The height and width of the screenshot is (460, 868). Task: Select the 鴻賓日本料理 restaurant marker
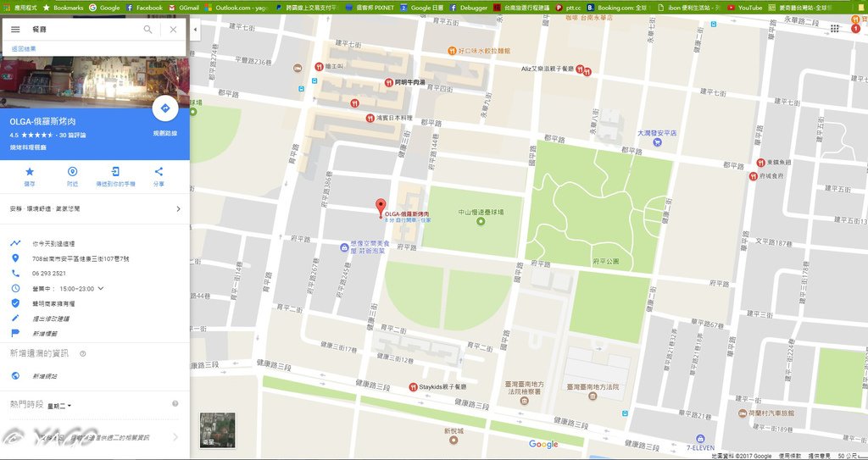point(370,118)
